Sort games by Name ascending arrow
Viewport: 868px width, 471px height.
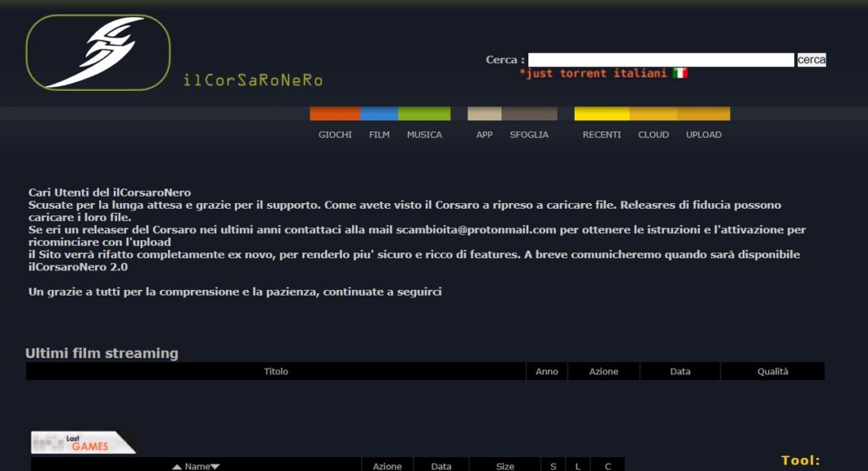pyautogui.click(x=177, y=467)
